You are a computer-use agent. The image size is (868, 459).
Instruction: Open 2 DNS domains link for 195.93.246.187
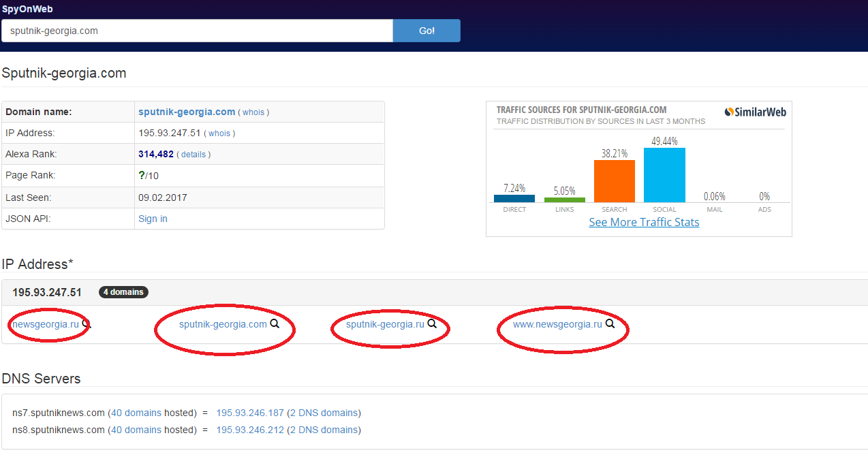coord(324,413)
